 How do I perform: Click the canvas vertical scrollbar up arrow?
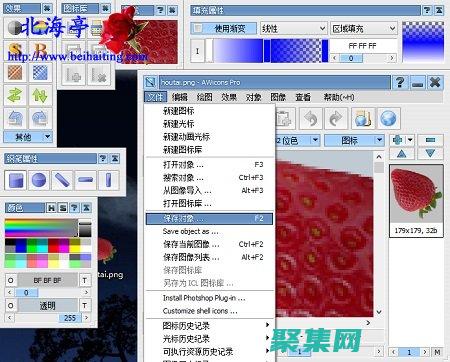point(379,156)
